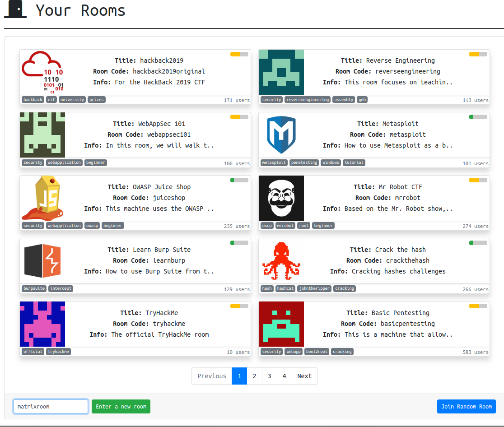This screenshot has width=504, height=427.
Task: Click 'Title: OWASP Juice Shop' text
Action: coord(149,187)
